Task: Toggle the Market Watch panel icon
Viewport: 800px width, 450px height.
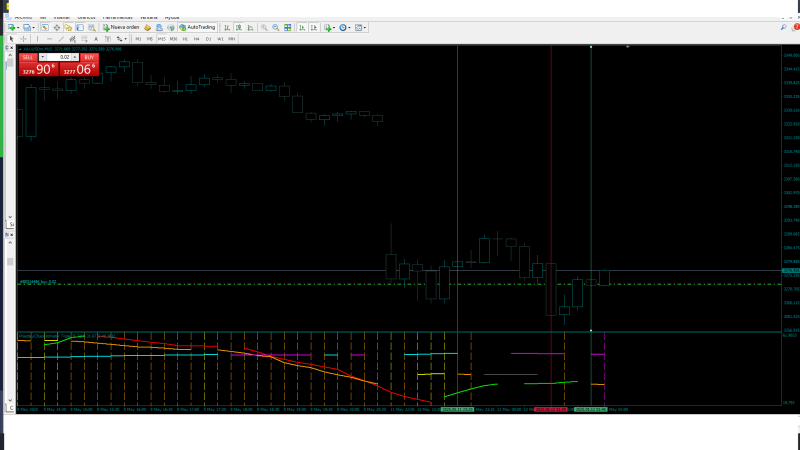Action: 45,28
